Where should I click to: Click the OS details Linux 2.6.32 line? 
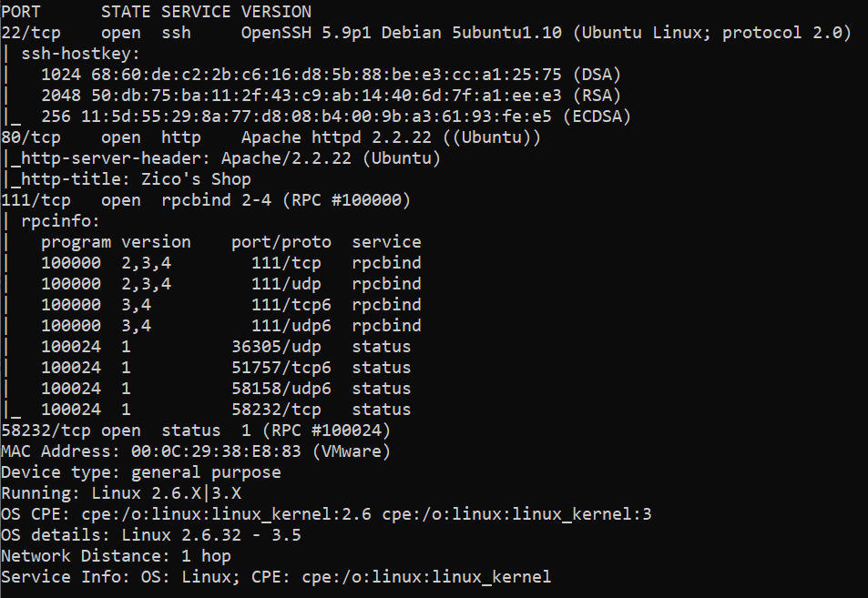pos(151,535)
